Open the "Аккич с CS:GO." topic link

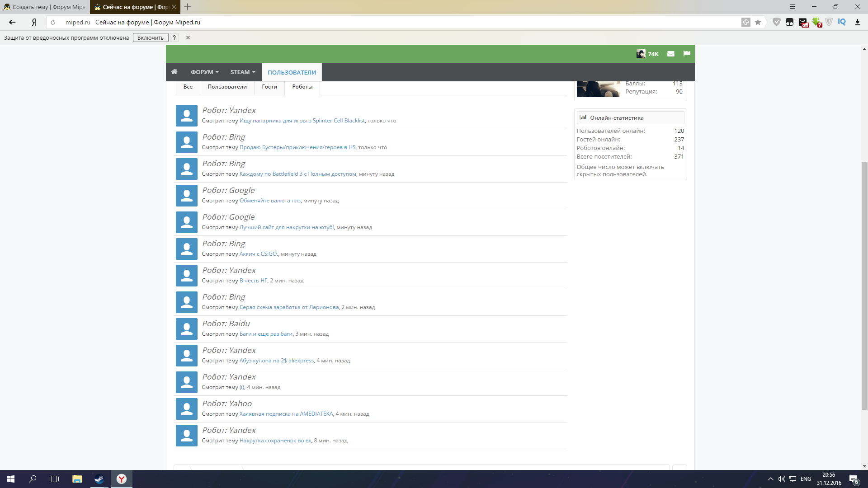pyautogui.click(x=259, y=254)
